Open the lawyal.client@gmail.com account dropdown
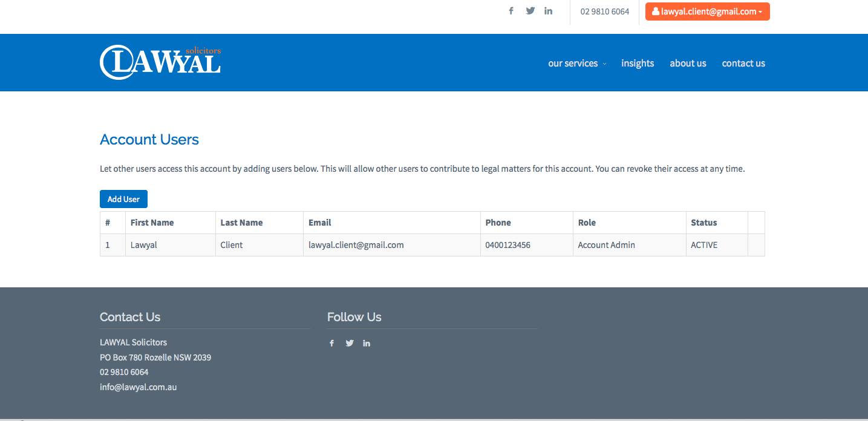The height and width of the screenshot is (421, 868). pos(707,11)
